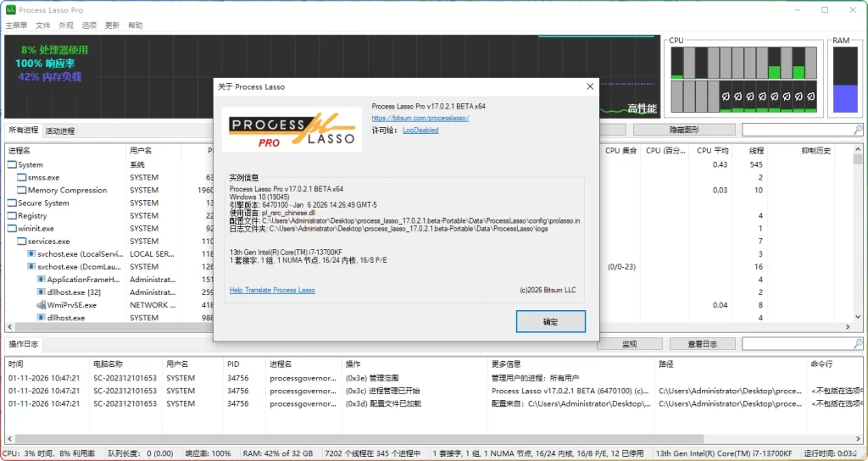Click the 电脑名称 log column header
This screenshot has height=461, width=868.
coord(125,364)
